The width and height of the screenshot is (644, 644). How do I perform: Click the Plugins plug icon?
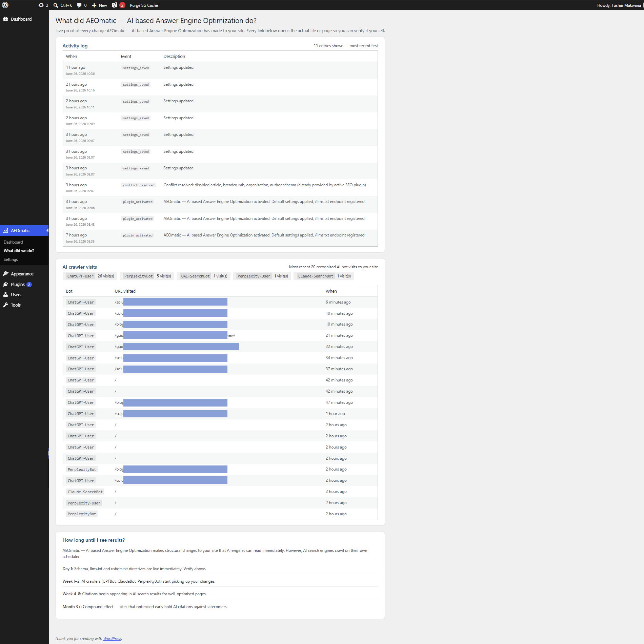[x=6, y=284]
